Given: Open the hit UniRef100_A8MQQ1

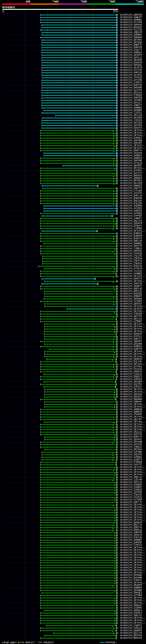Looking at the screenshot, I should click(131, 20).
